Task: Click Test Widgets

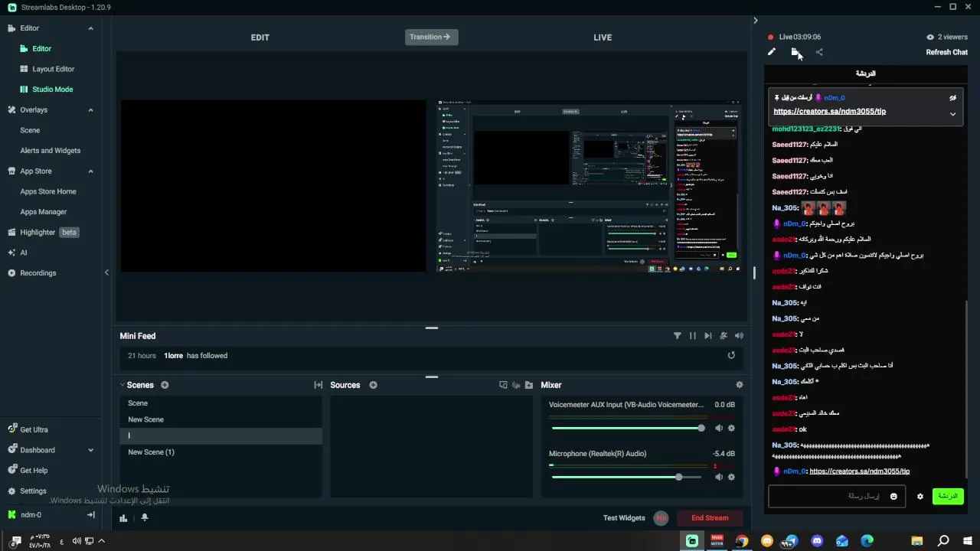Action: point(624,518)
